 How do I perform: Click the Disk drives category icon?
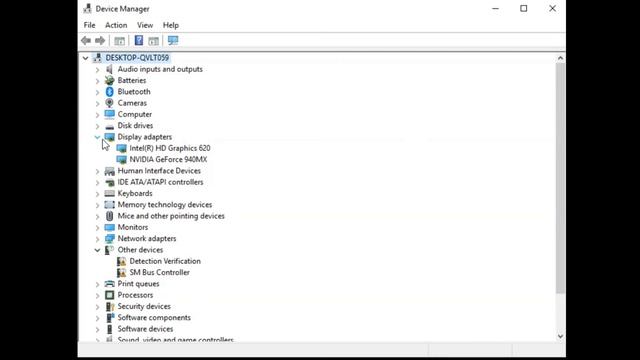coord(109,126)
